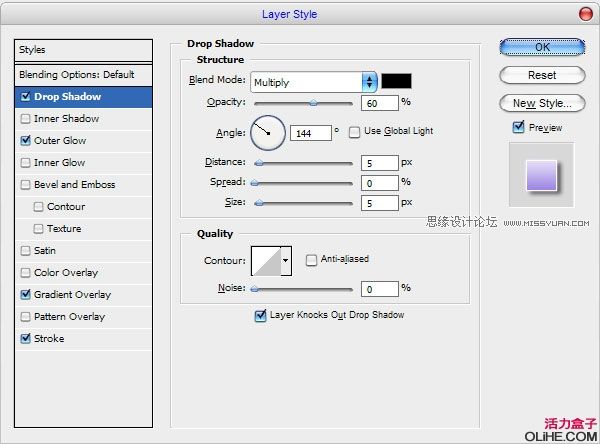600x444 pixels.
Task: Click the Distance slider handle
Action: tap(259, 163)
